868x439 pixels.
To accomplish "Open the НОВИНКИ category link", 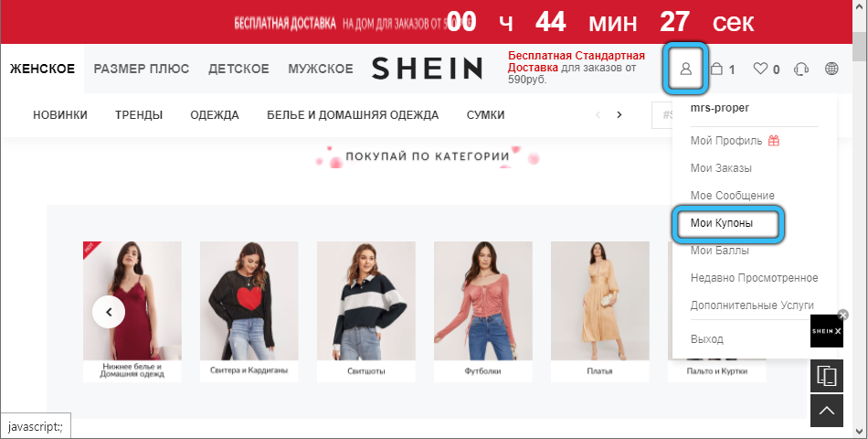I will [x=60, y=115].
